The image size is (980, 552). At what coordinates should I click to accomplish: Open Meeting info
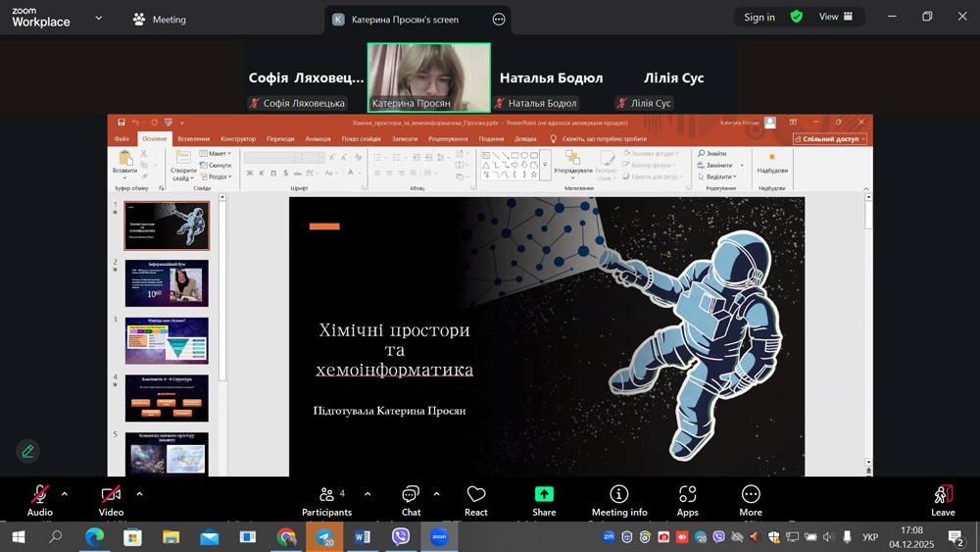(x=619, y=500)
